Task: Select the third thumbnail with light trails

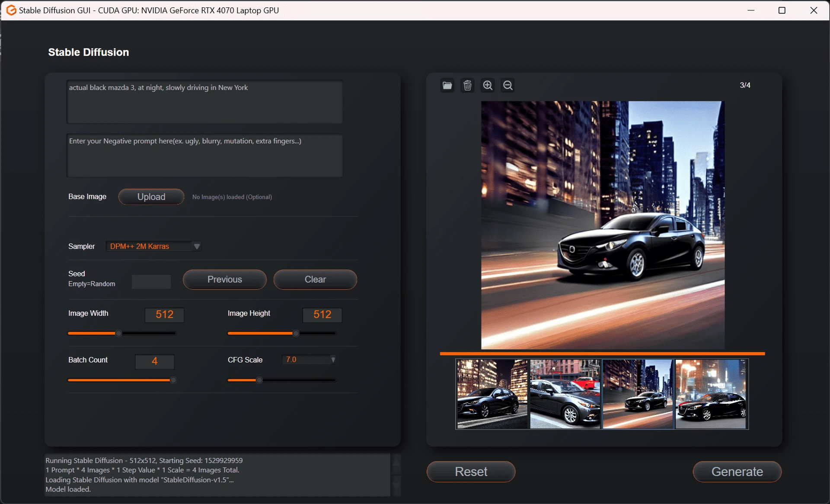Action: tap(638, 394)
